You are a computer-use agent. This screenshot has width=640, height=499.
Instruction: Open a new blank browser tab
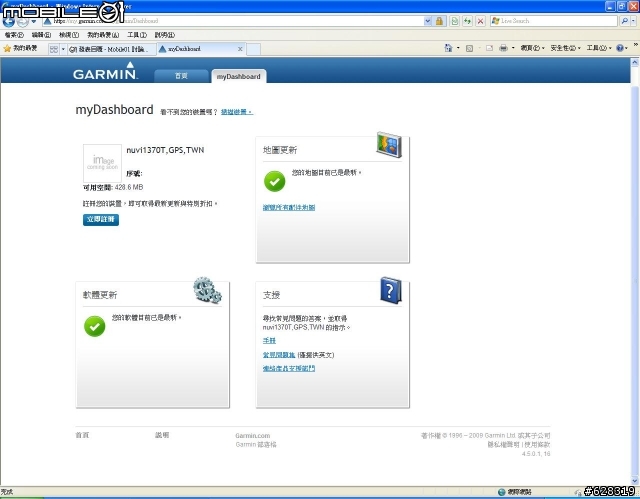point(253,49)
